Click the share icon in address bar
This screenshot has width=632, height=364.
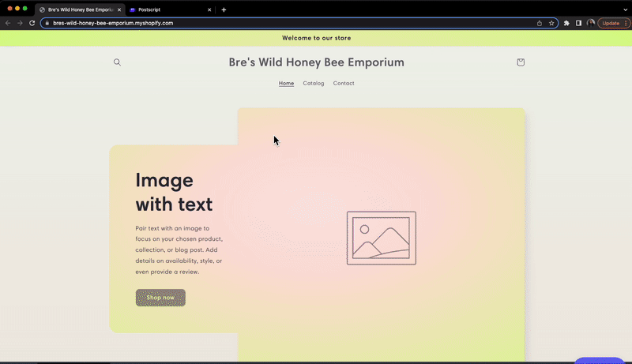[540, 23]
